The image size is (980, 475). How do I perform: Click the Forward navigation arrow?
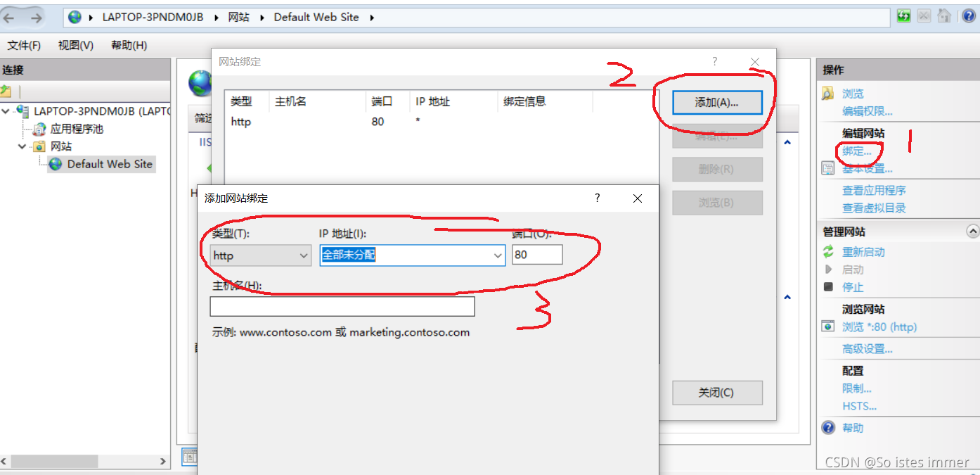pos(36,18)
